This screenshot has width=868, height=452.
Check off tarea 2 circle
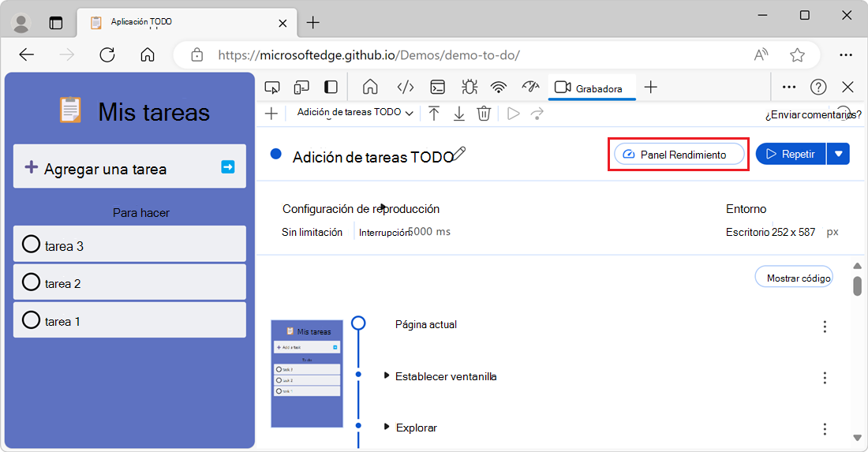click(31, 282)
